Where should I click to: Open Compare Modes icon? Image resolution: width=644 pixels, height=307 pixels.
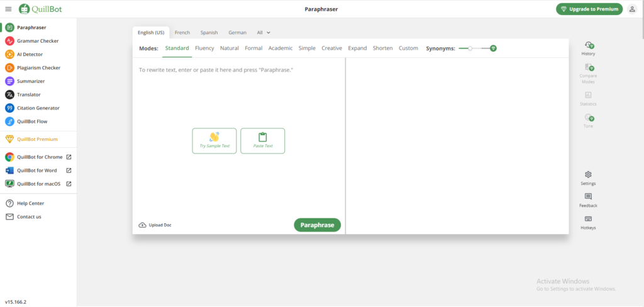tap(589, 67)
